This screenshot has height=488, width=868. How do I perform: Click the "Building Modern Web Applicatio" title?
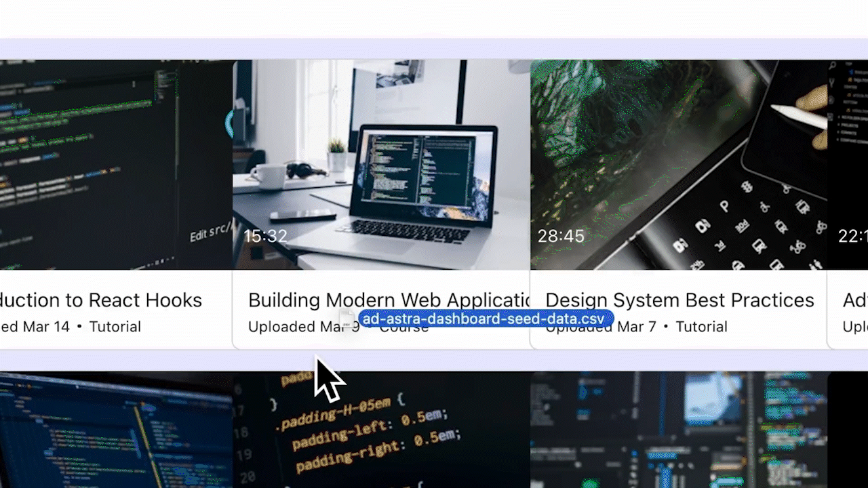click(x=389, y=300)
